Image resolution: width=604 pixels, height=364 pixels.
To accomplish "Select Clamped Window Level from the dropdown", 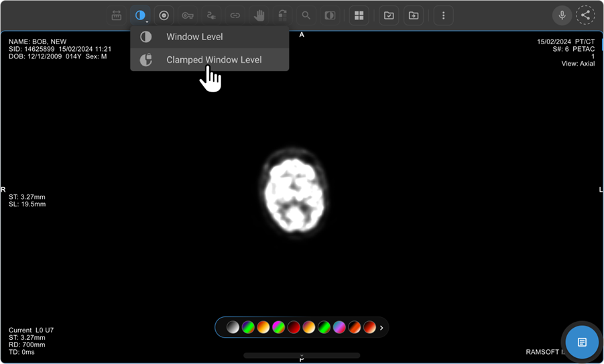I will tap(213, 60).
